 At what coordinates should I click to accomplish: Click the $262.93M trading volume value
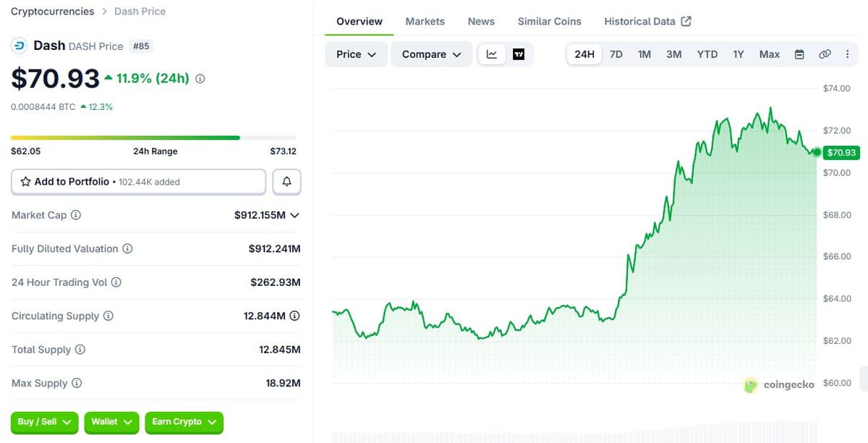[x=276, y=282]
